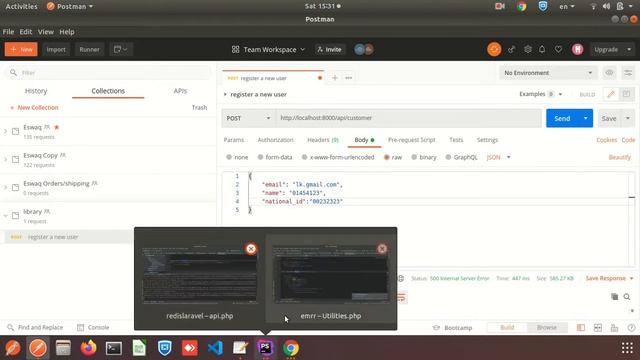Viewport: 640px width, 360px height.
Task: Open PhpStorm icon in the dock
Action: [265, 348]
